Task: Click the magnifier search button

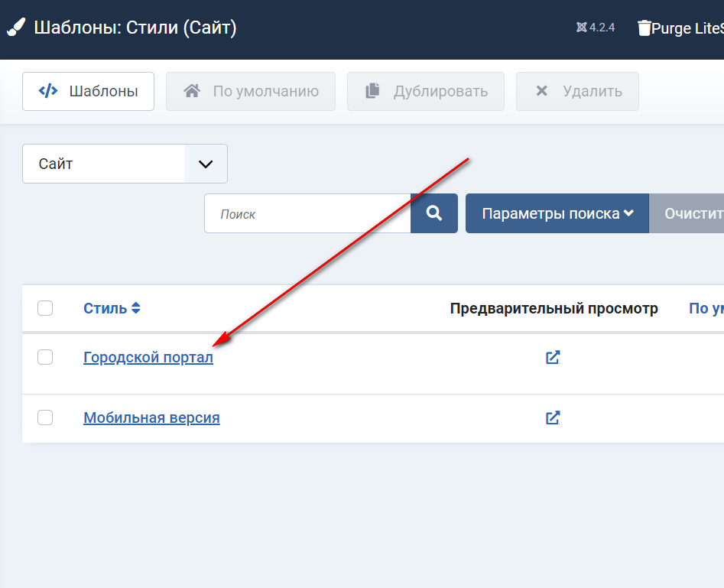Action: coord(434,213)
